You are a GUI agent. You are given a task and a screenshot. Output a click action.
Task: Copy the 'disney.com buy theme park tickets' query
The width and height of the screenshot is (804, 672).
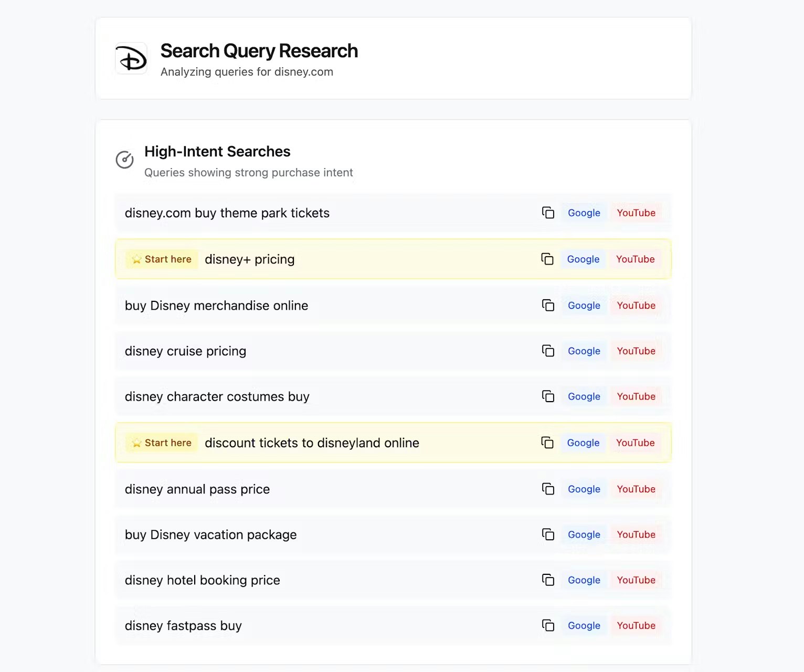pos(548,213)
